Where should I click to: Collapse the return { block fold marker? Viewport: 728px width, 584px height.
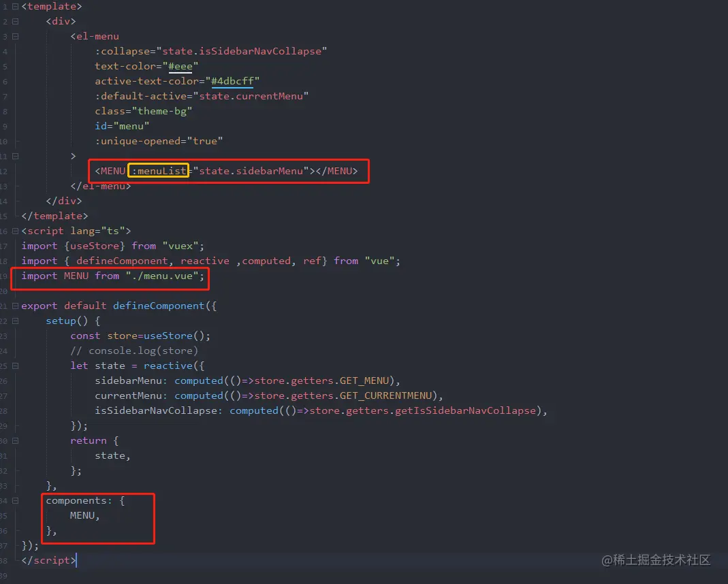[15, 441]
